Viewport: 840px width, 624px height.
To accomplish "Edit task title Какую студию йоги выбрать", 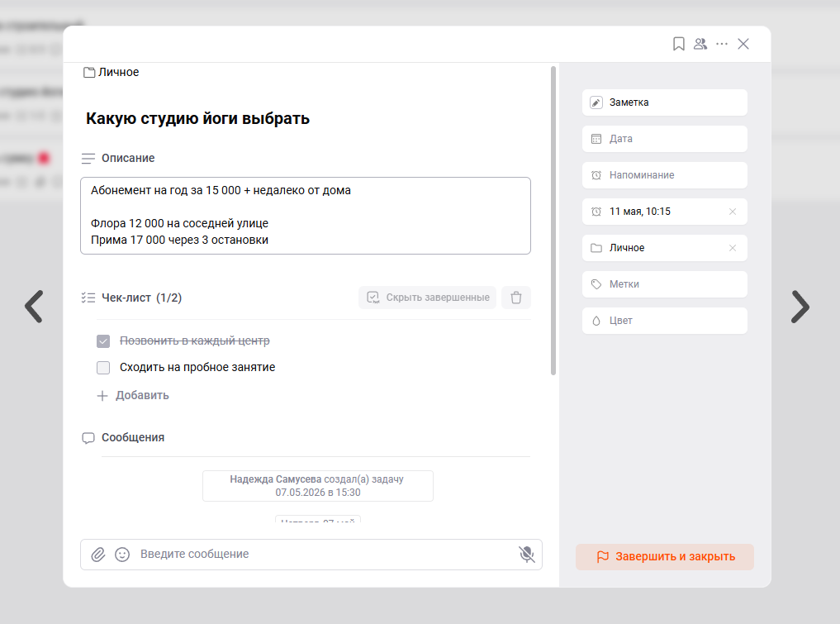I will [x=197, y=118].
